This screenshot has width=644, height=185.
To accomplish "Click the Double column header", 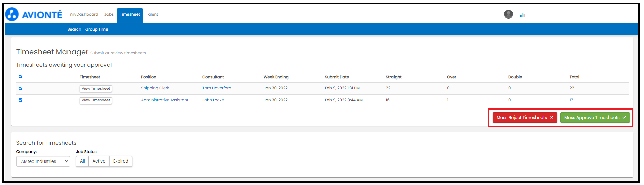I will click(515, 77).
